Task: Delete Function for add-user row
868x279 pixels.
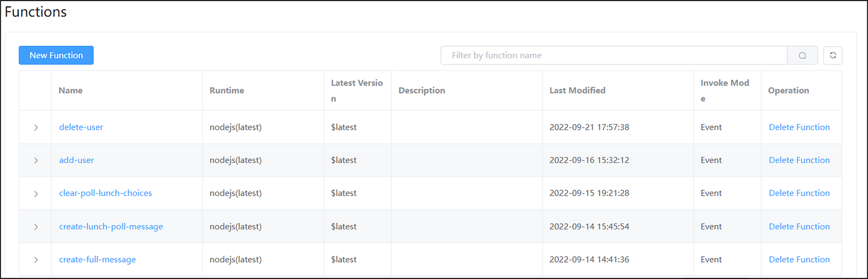Action: pyautogui.click(x=799, y=160)
